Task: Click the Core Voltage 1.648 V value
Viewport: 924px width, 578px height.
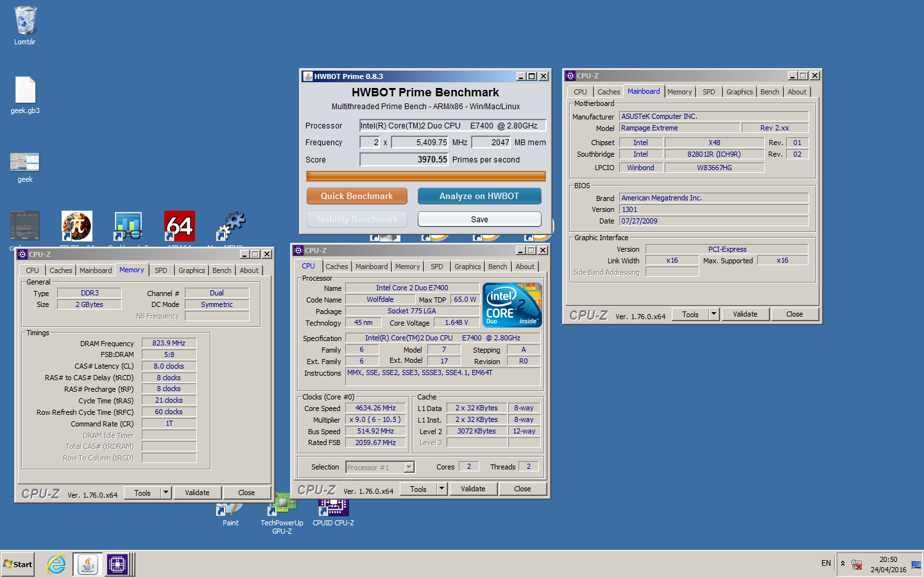Action: (x=456, y=322)
